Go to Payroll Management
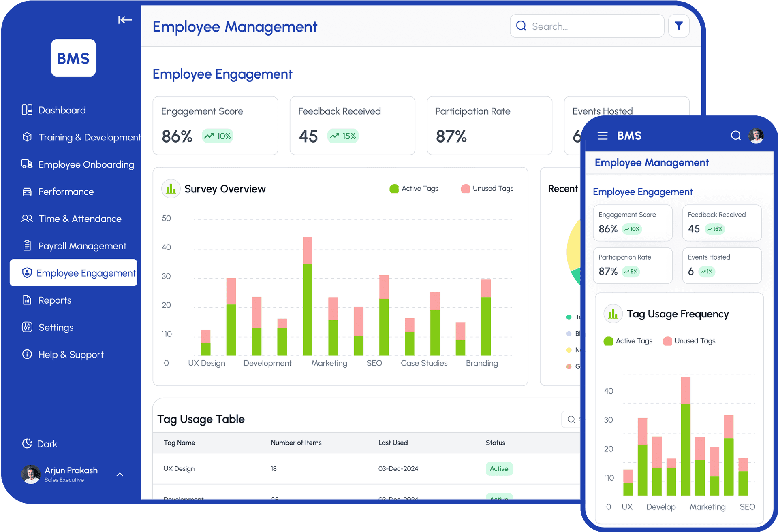The height and width of the screenshot is (532, 778). [82, 246]
